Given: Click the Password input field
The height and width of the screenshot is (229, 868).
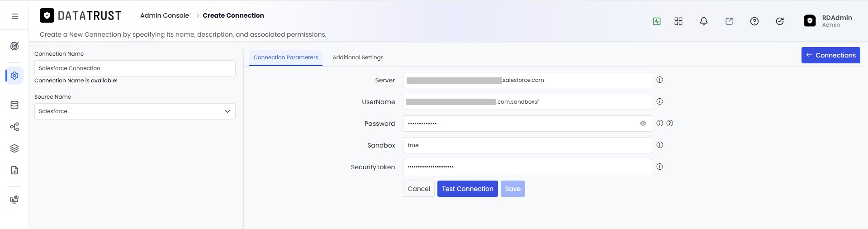Looking at the screenshot, I should (x=527, y=124).
